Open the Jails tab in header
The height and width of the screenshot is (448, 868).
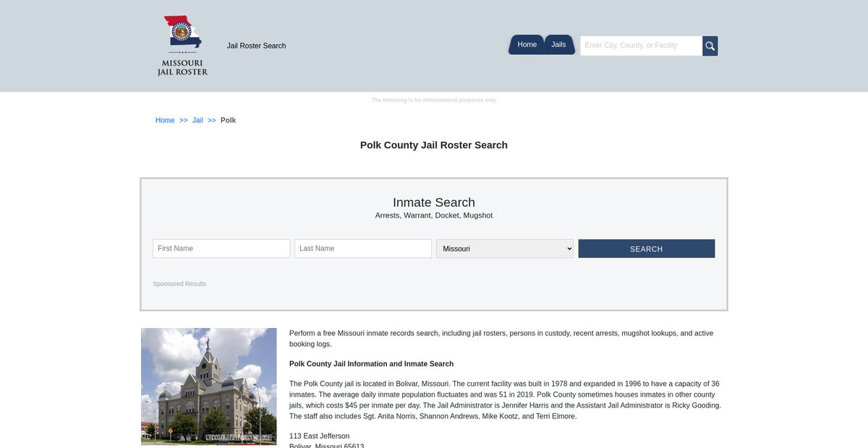click(x=559, y=45)
